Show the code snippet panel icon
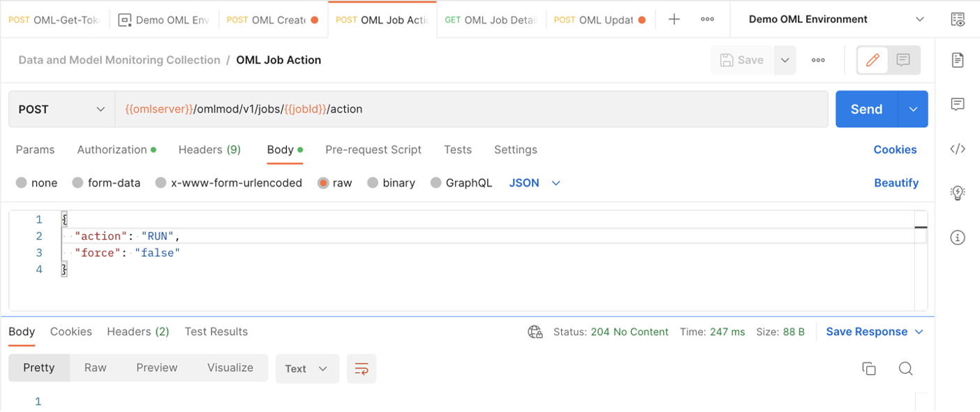The height and width of the screenshot is (412, 980). pyautogui.click(x=958, y=149)
